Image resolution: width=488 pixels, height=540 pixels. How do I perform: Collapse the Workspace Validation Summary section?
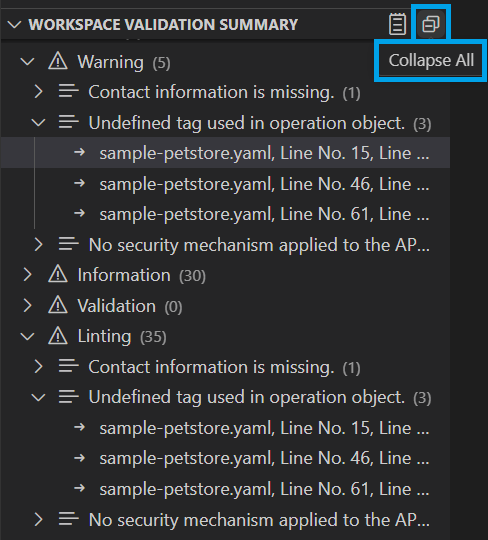tap(14, 25)
